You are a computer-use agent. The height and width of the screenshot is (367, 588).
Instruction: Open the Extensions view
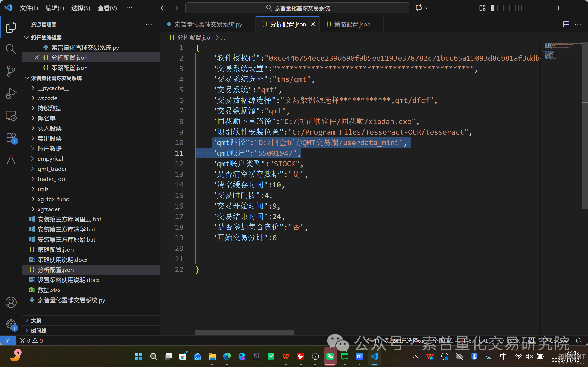point(11,138)
